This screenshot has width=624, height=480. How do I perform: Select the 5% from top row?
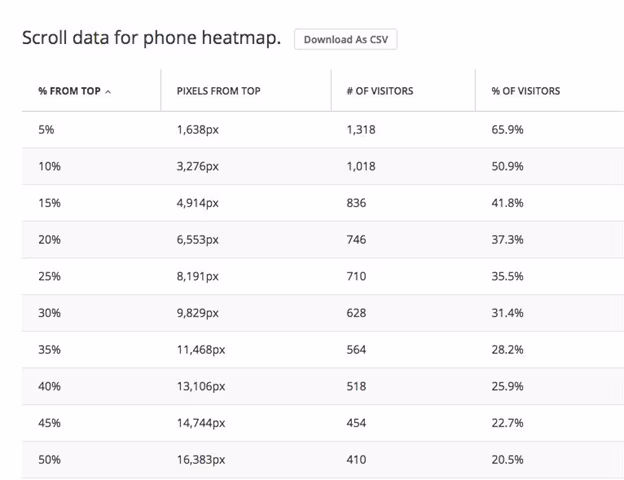323,130
